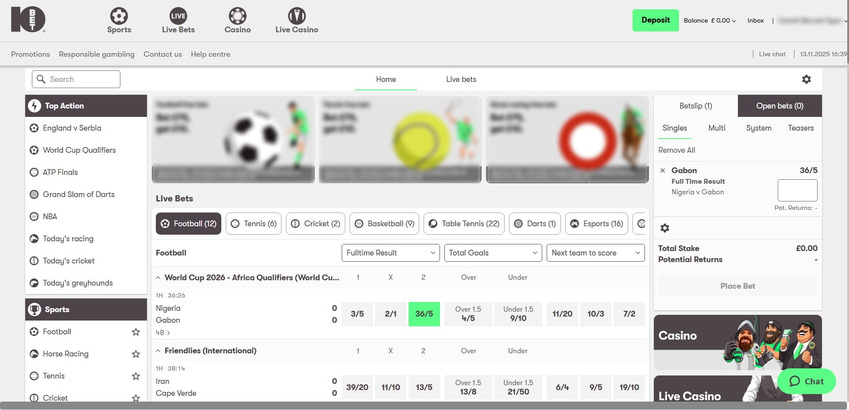
Task: Expand 48 more markets for Nigeria v Gabon
Action: (x=163, y=333)
